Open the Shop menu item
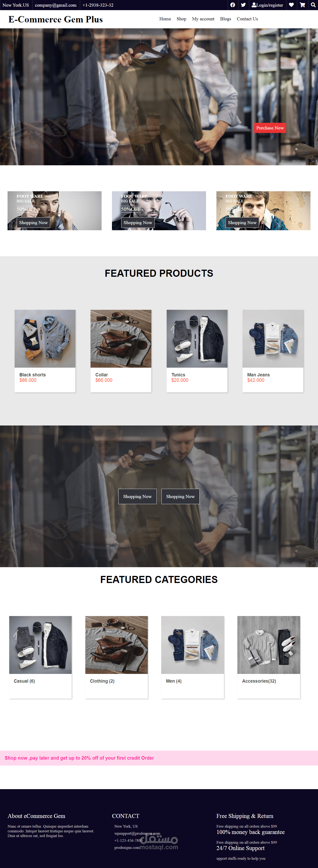The height and width of the screenshot is (868, 318). 181,19
